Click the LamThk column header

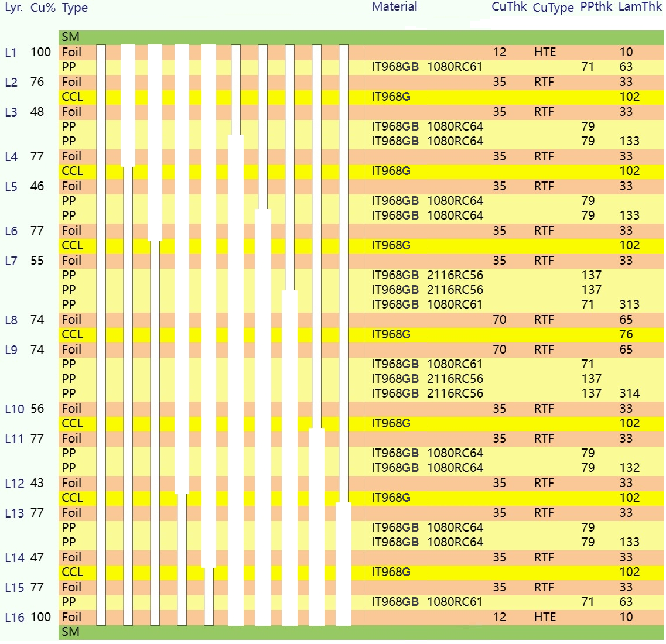click(640, 7)
